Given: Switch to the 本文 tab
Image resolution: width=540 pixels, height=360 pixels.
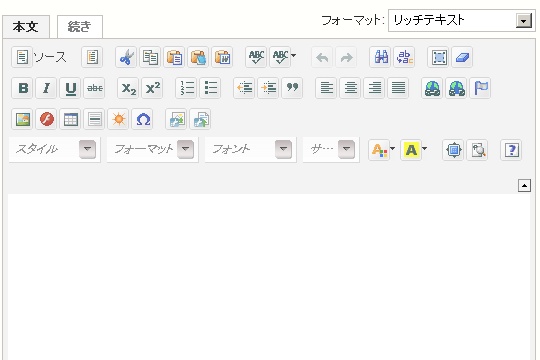Looking at the screenshot, I should point(26,27).
